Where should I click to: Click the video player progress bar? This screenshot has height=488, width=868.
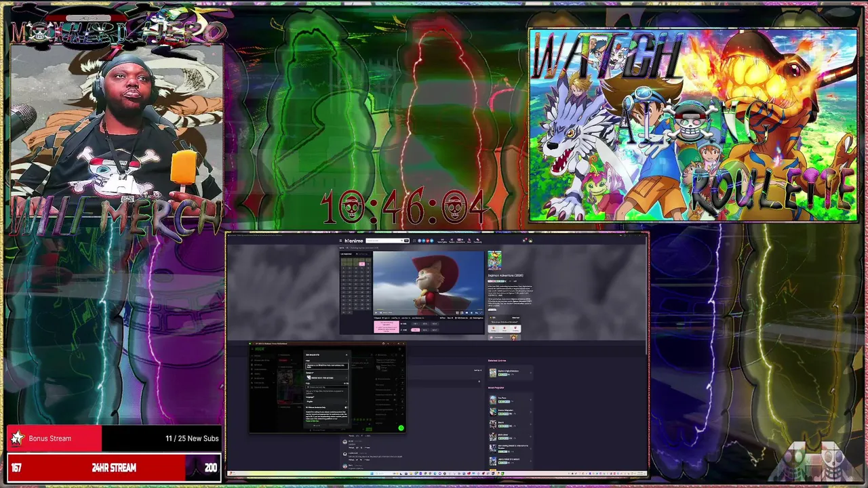429,310
